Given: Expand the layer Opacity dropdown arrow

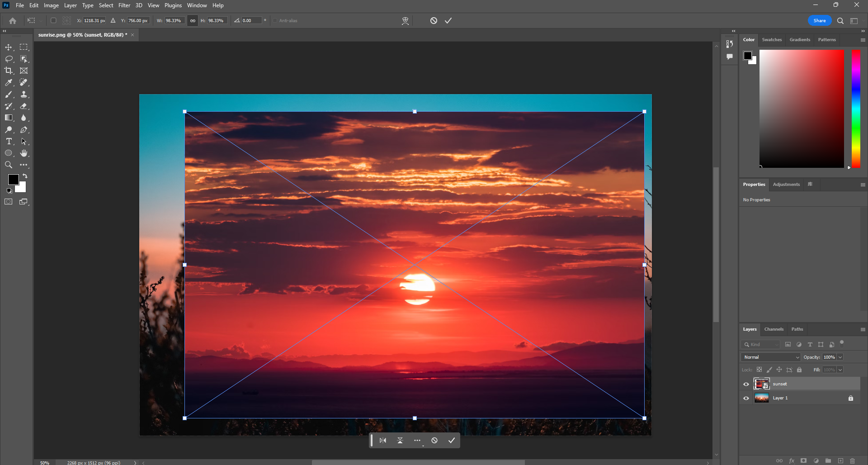Looking at the screenshot, I should coord(840,357).
